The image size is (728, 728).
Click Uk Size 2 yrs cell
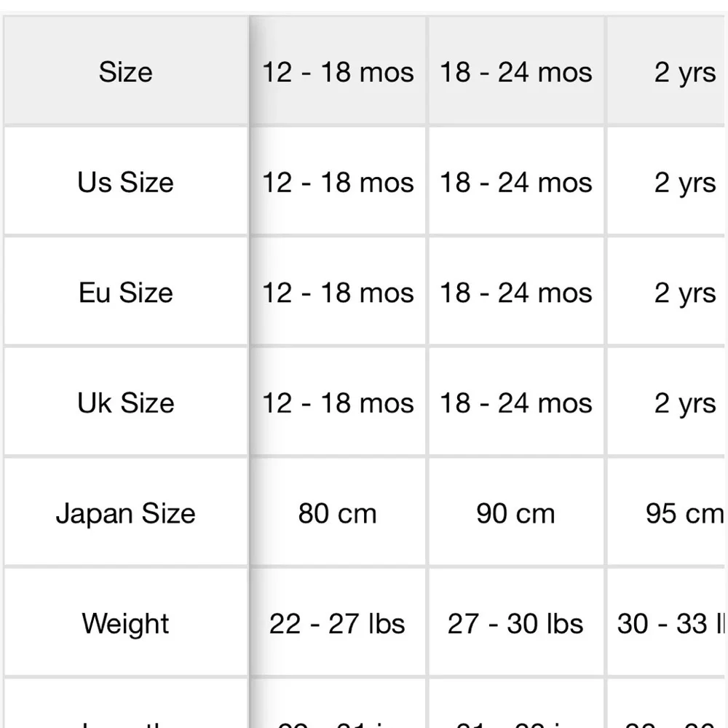667,402
